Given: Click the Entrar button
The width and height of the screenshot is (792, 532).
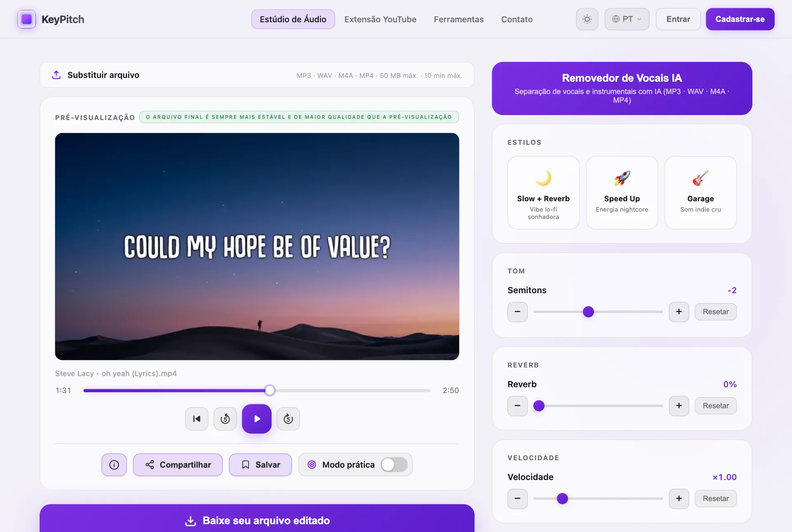Looking at the screenshot, I should [x=678, y=19].
